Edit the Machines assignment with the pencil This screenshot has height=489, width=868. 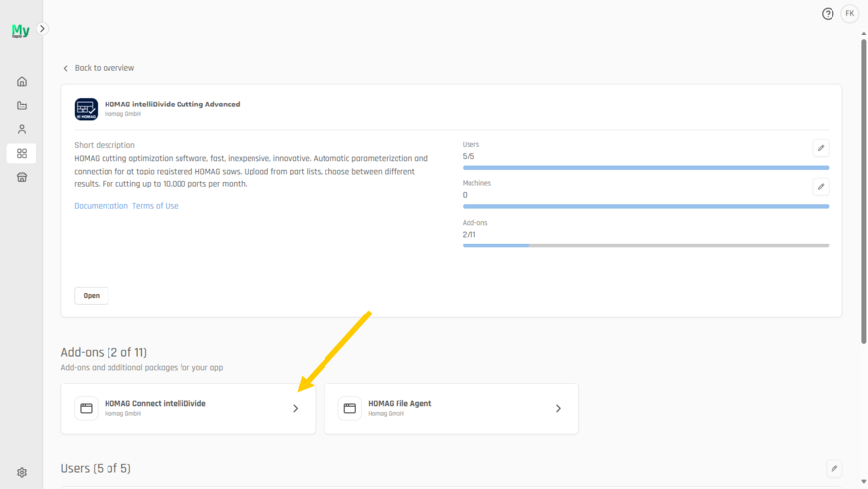[x=821, y=187]
